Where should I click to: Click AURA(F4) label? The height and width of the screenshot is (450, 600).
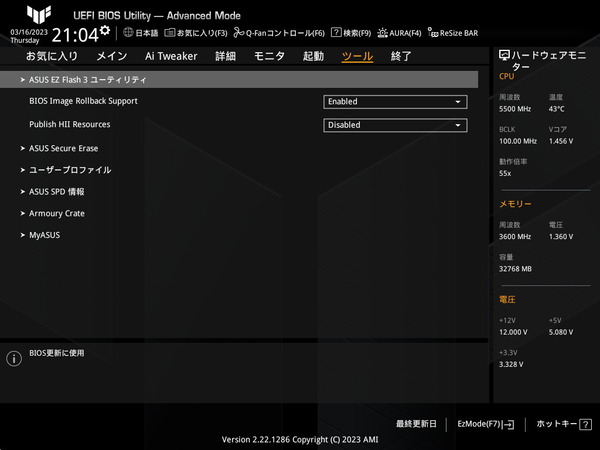point(405,33)
